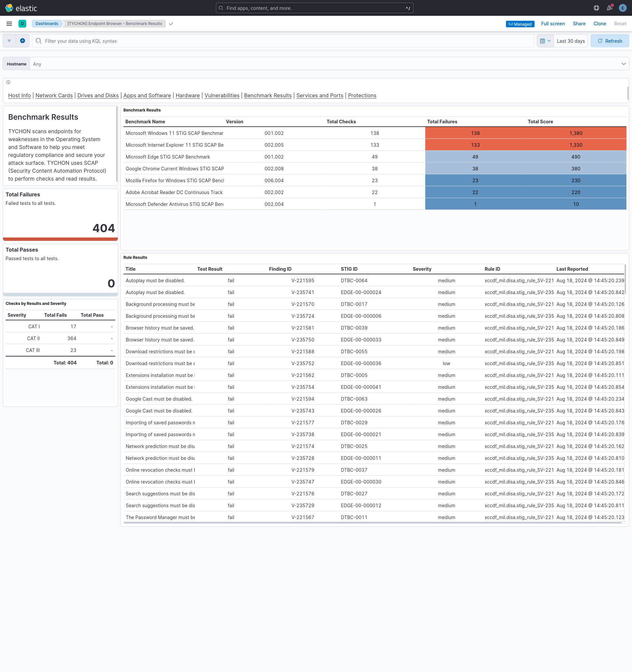Image resolution: width=632 pixels, height=672 pixels.
Task: Click Finding ID V-221595
Action: coord(303,281)
